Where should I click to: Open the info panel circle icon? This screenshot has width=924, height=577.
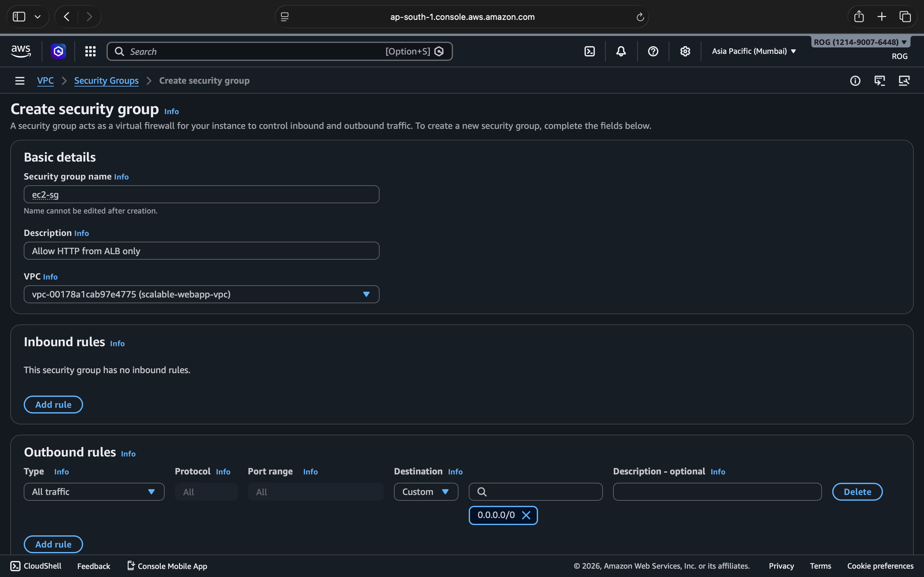[x=855, y=80]
